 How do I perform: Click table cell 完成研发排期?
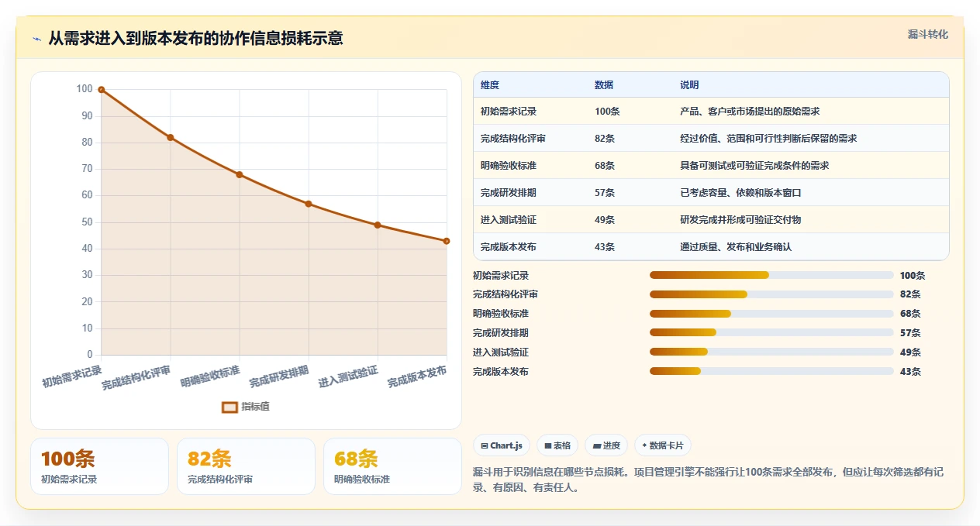point(509,193)
